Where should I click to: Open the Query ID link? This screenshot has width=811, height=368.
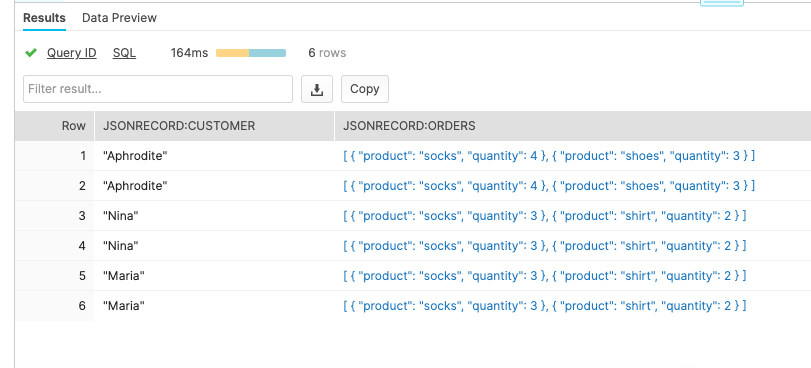click(x=71, y=53)
